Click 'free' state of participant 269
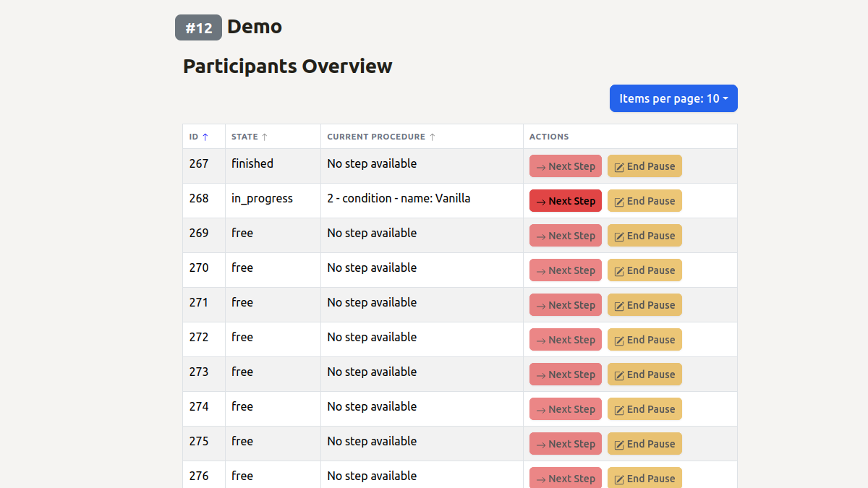Screen dimensions: 868x488 pos(242,233)
